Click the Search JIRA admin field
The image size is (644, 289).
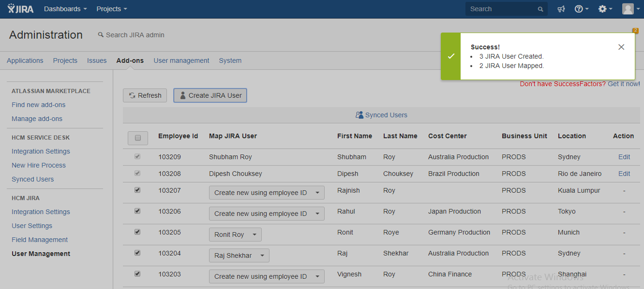tap(132, 35)
